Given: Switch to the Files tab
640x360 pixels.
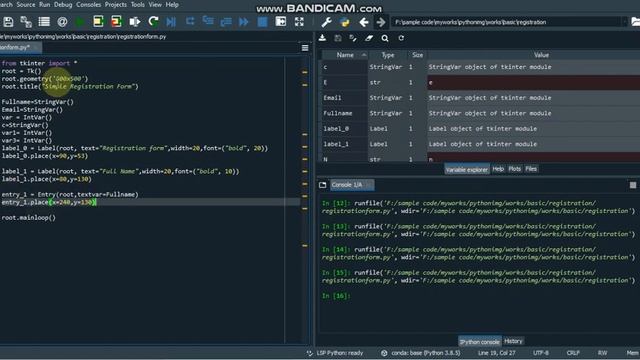Looking at the screenshot, I should coord(531,169).
